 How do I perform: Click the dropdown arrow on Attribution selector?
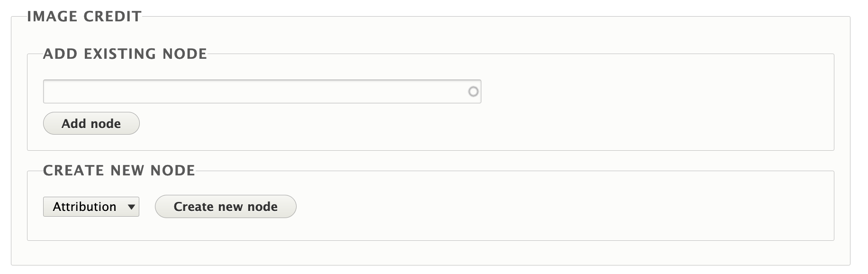click(131, 207)
